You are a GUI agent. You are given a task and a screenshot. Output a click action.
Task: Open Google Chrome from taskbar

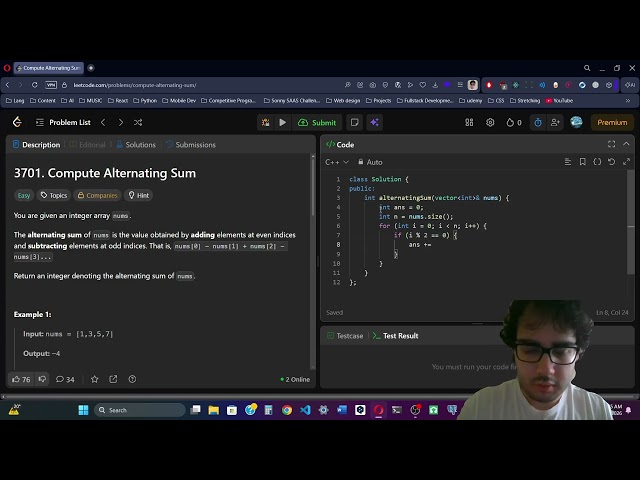(x=287, y=410)
